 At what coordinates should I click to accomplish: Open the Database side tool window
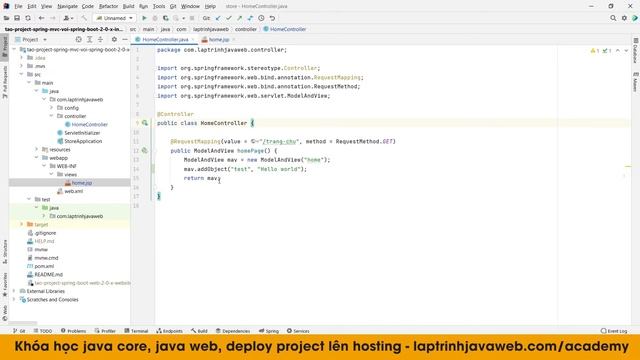click(636, 51)
